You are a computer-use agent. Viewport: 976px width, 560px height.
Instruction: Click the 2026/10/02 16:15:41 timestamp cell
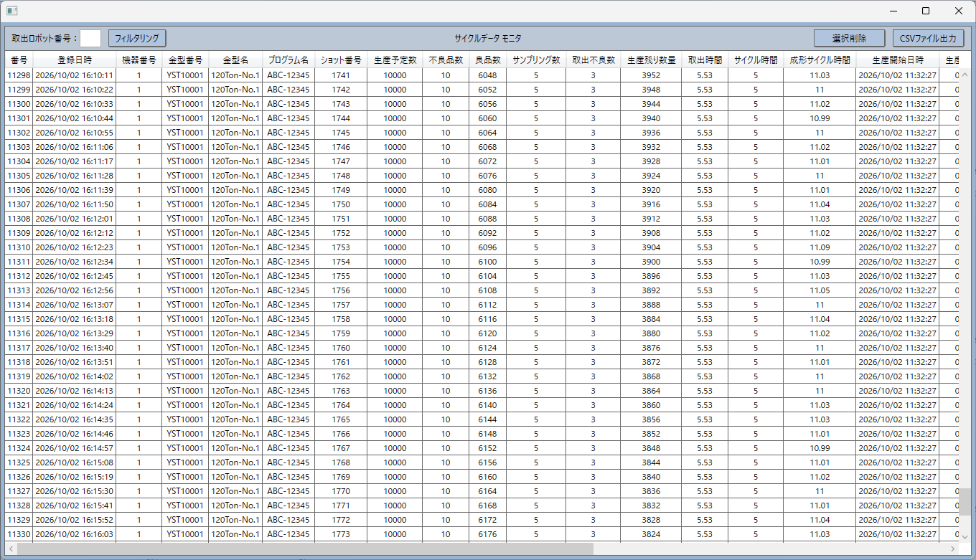75,506
